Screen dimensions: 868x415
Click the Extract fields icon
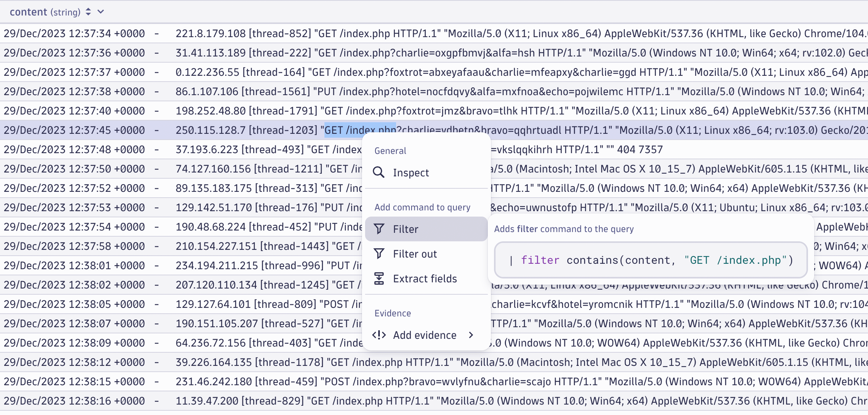click(379, 278)
